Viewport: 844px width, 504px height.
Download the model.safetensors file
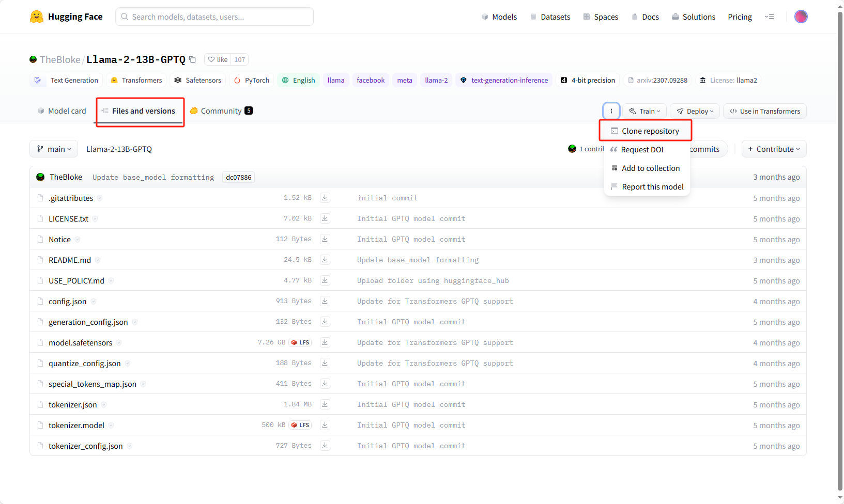[325, 342]
